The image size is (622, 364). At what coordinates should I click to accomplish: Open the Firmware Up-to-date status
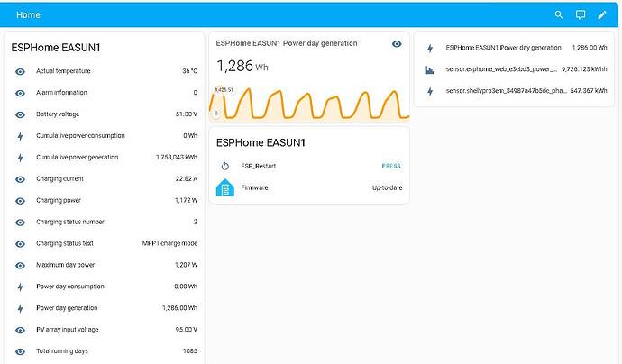[387, 187]
